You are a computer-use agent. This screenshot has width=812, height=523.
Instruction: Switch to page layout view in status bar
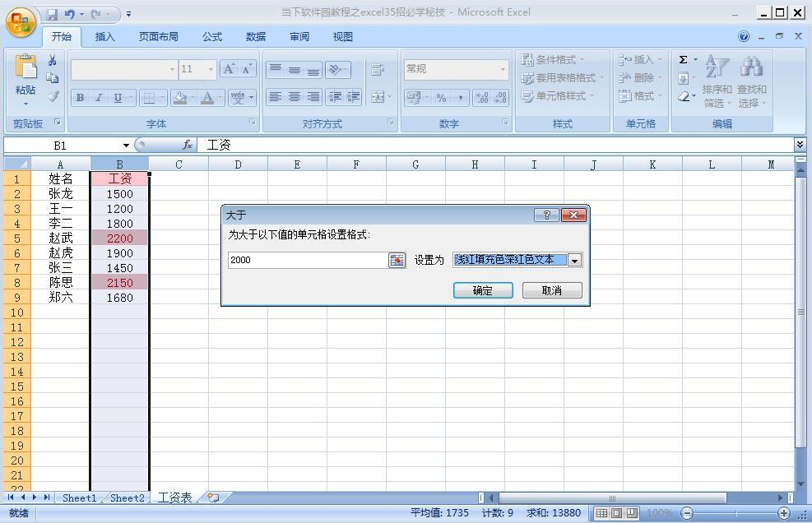(616, 513)
